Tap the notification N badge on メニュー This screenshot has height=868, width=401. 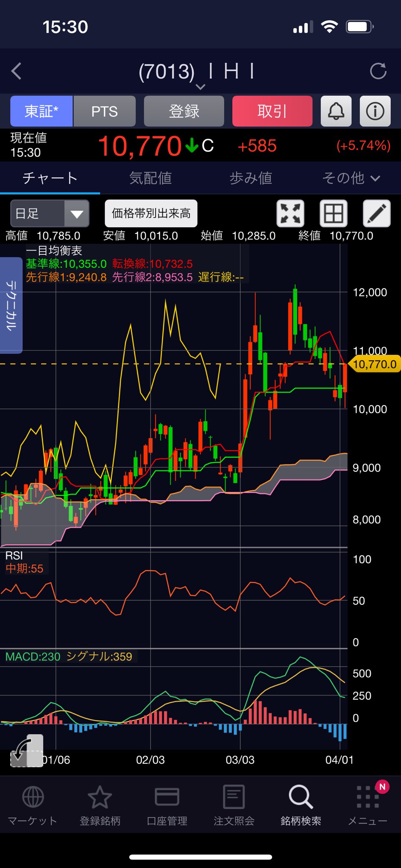[x=382, y=787]
